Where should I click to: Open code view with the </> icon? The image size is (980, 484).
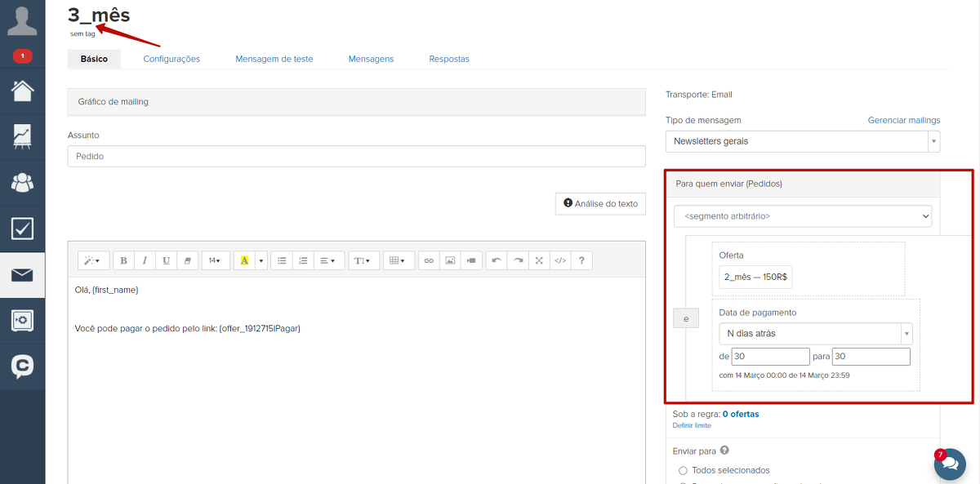pyautogui.click(x=560, y=260)
